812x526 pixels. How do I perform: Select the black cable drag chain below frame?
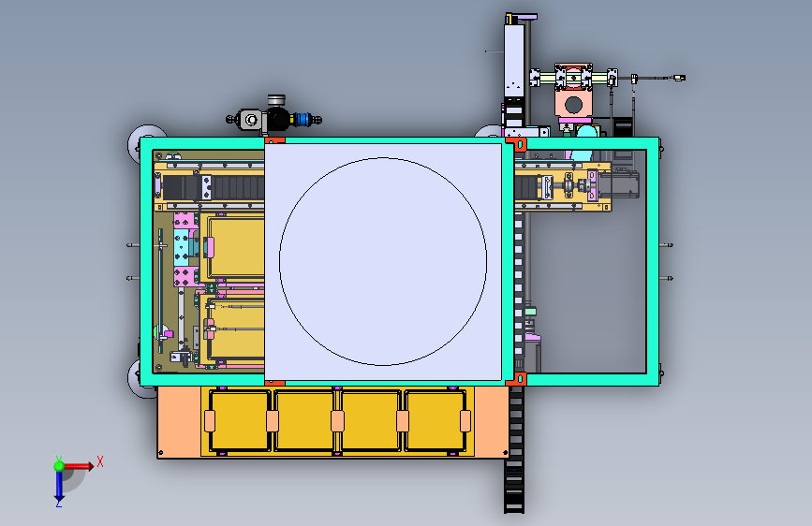coord(514,449)
